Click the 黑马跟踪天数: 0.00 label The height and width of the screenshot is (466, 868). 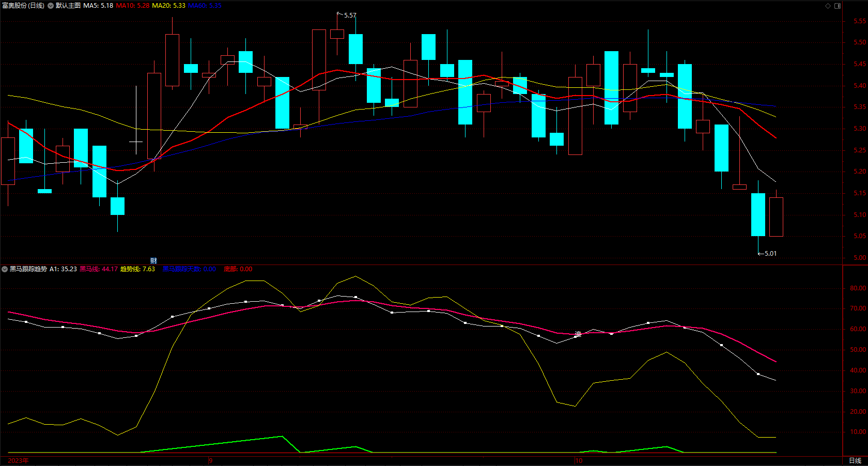point(189,269)
